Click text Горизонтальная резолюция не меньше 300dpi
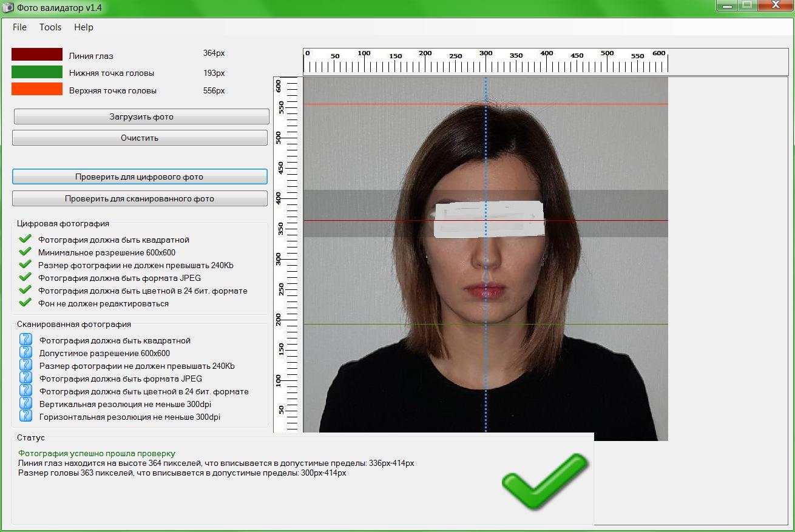Image resolution: width=795 pixels, height=532 pixels. point(130,417)
